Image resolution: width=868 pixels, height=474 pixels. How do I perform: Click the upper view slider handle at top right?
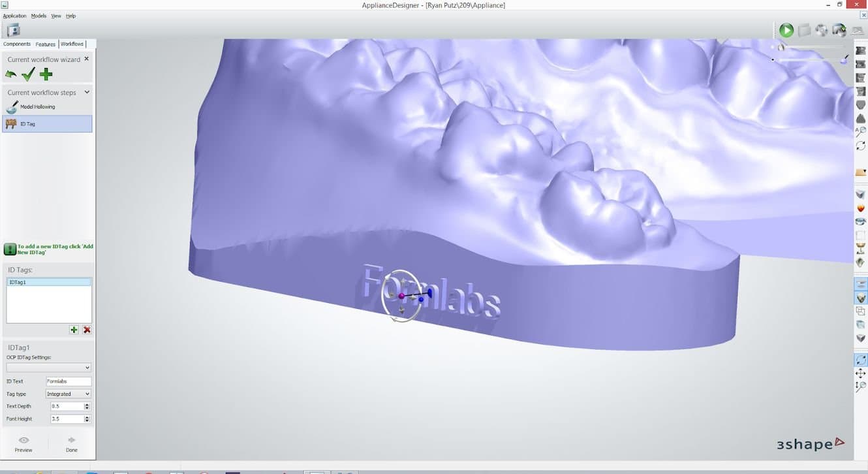tap(781, 48)
